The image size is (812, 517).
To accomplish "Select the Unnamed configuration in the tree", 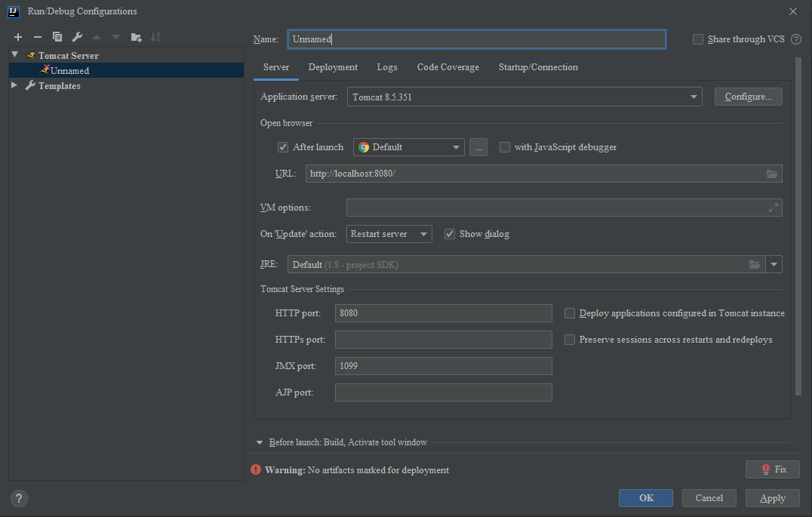I will (x=126, y=70).
